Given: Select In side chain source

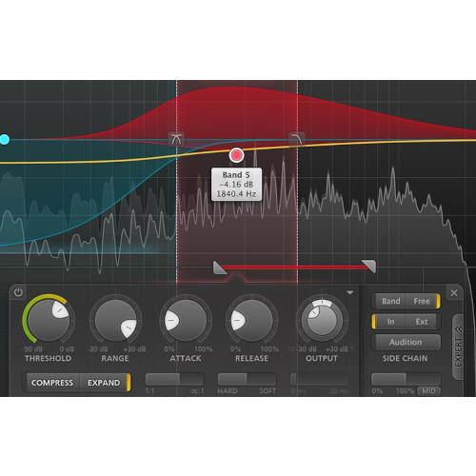Looking at the screenshot, I should click(x=390, y=322).
